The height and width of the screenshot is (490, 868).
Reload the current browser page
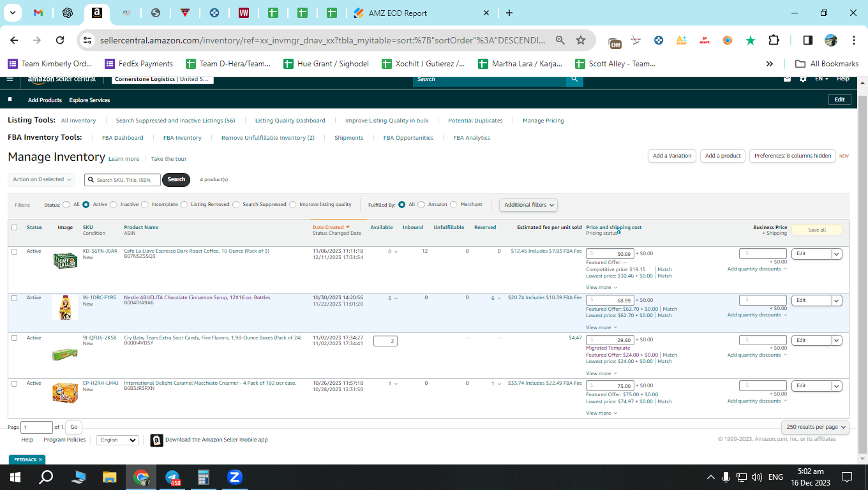point(60,40)
